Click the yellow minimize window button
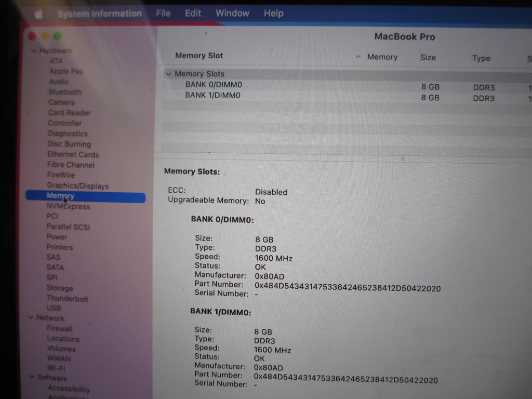Image resolution: width=532 pixels, height=399 pixels. coord(45,36)
